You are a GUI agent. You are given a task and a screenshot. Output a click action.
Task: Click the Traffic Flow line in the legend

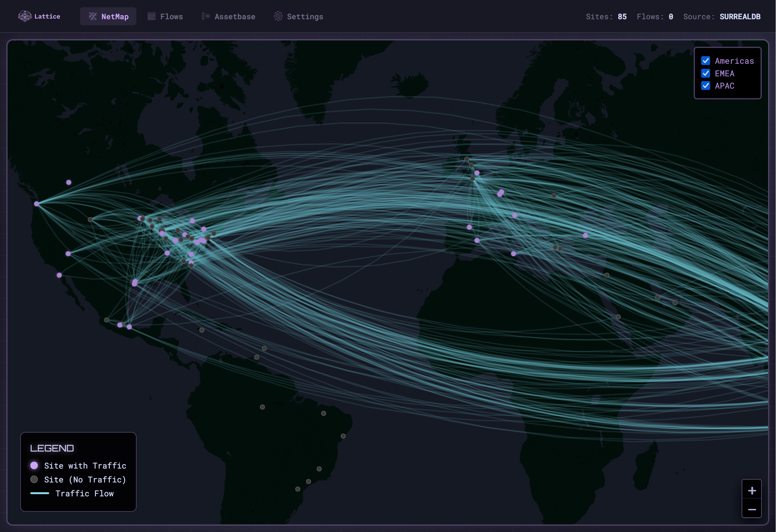[40, 494]
